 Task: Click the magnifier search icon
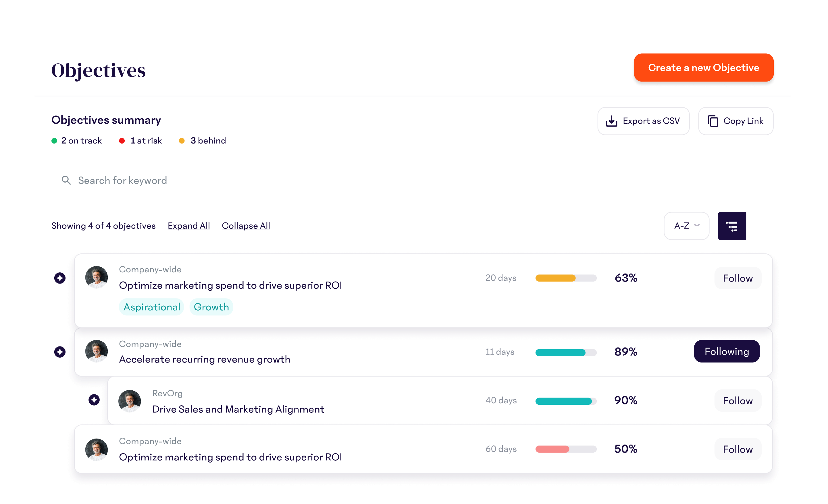point(66,180)
